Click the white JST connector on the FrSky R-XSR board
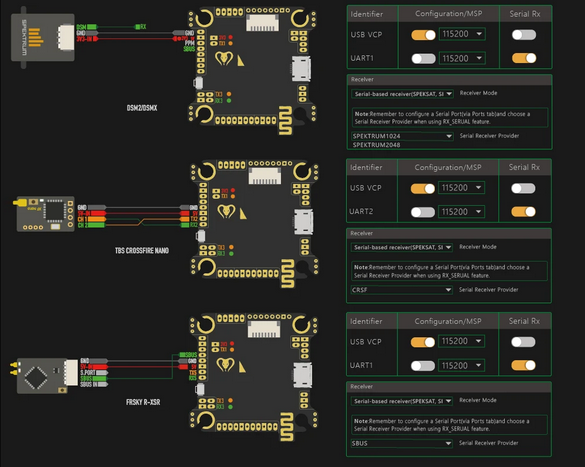Screen dimensions: 585x467 [x=264, y=329]
